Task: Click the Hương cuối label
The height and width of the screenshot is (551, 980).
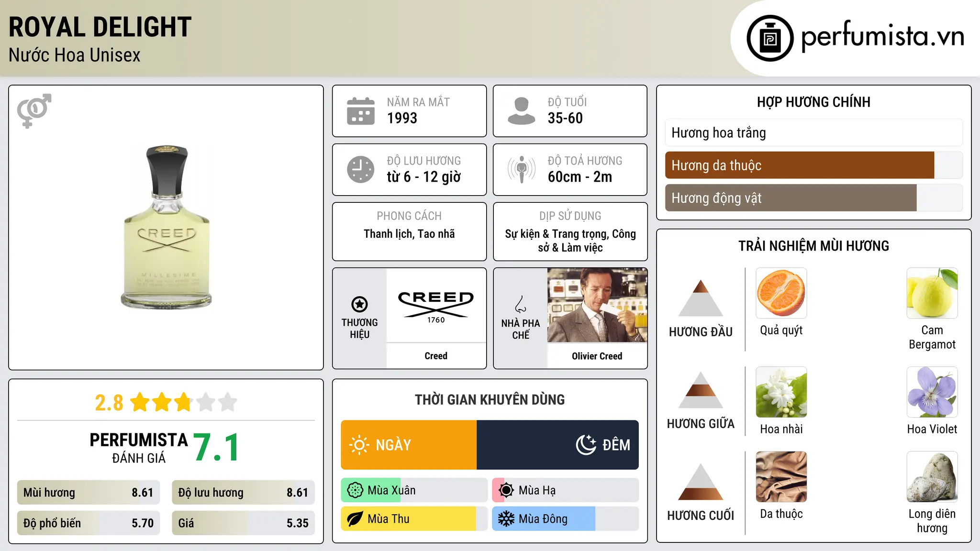Action: pos(701,516)
